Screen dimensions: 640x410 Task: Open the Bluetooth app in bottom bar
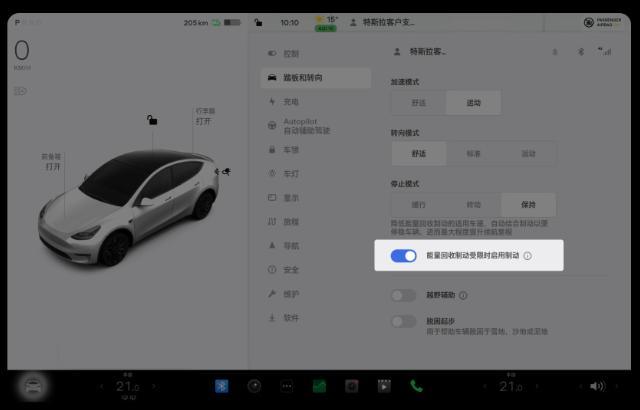tap(222, 386)
